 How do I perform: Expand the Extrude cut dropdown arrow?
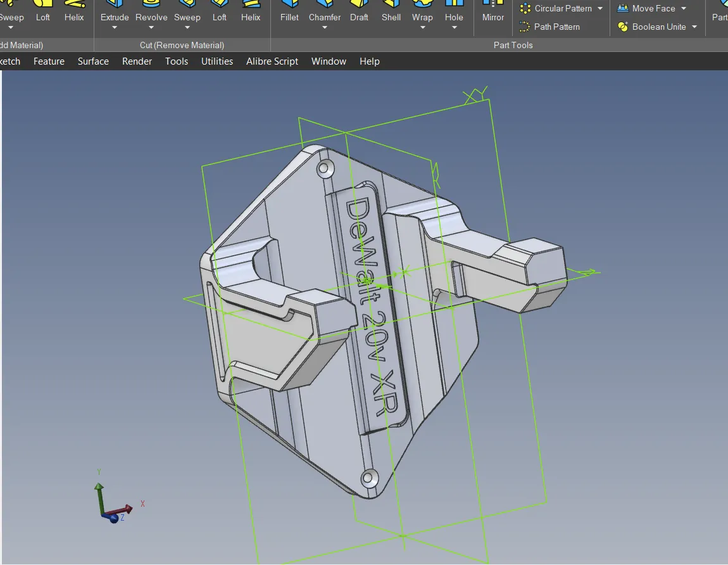pos(115,28)
